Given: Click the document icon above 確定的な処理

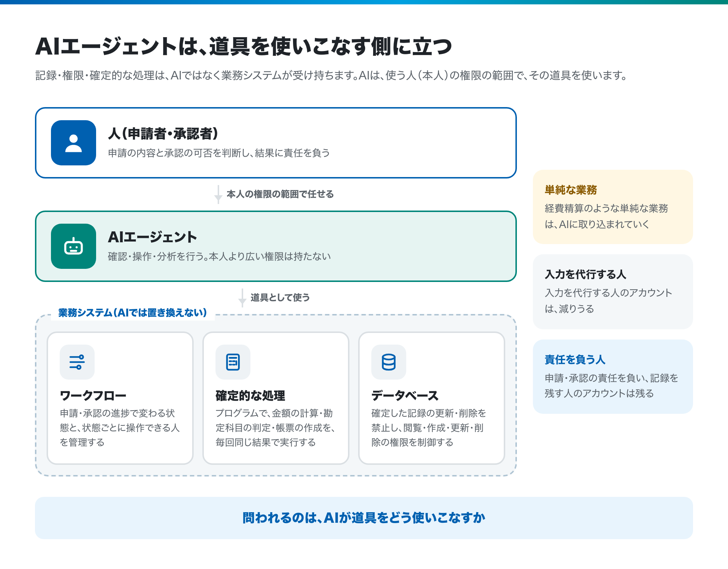Looking at the screenshot, I should (x=233, y=362).
